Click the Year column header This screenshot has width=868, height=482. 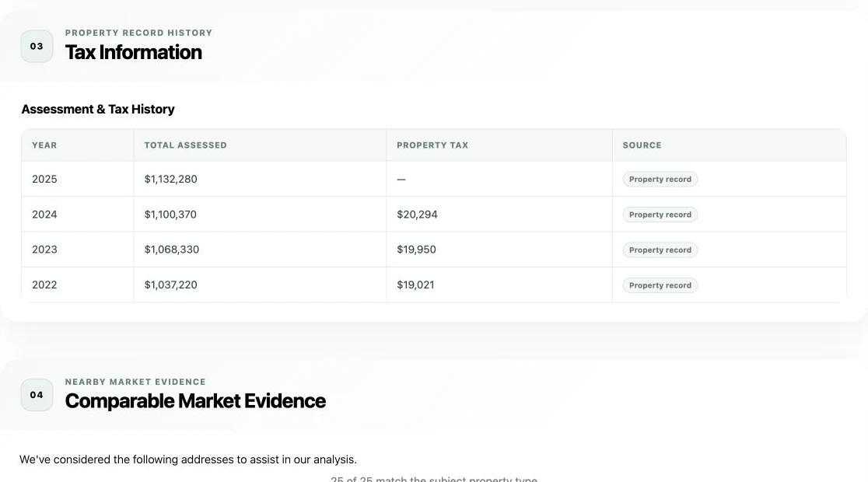pos(44,145)
